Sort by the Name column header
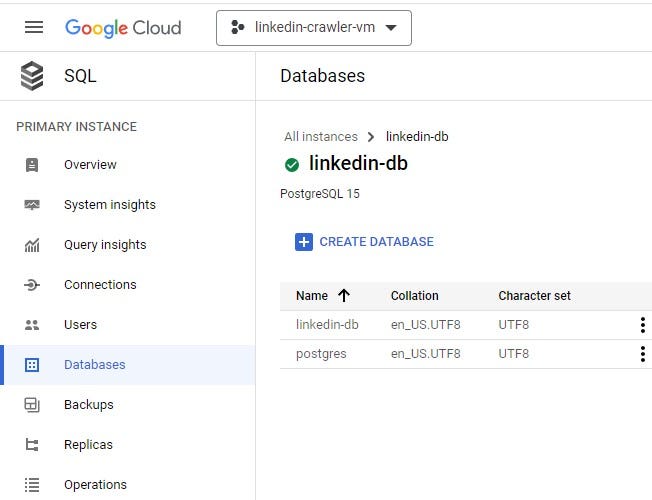The height and width of the screenshot is (500, 652). (312, 296)
